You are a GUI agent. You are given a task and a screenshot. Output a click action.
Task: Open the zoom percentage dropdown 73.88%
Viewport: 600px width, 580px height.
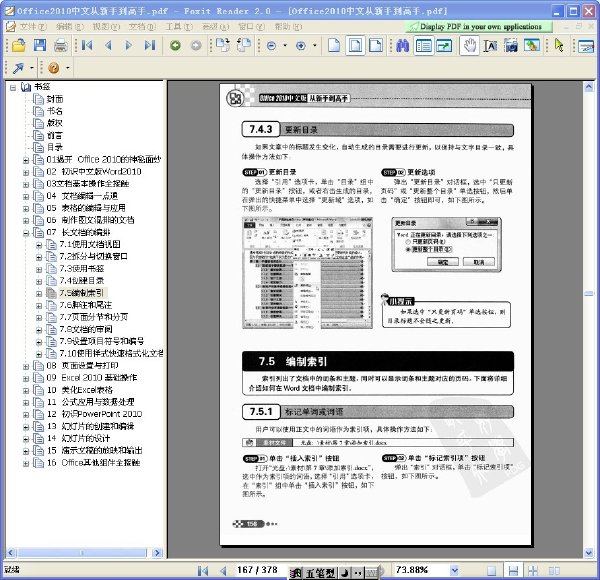[454, 570]
